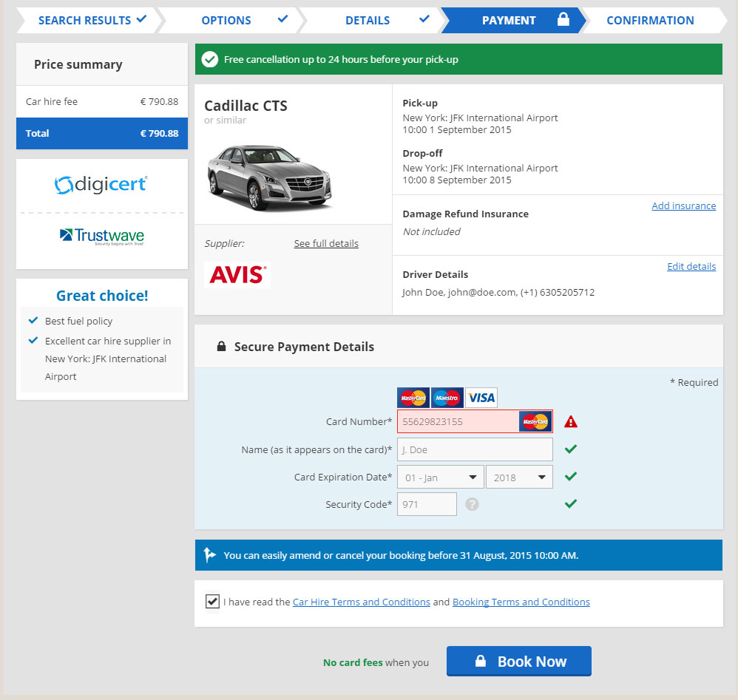Click the Book Now button
Image resolution: width=738 pixels, height=700 pixels.
tap(519, 661)
